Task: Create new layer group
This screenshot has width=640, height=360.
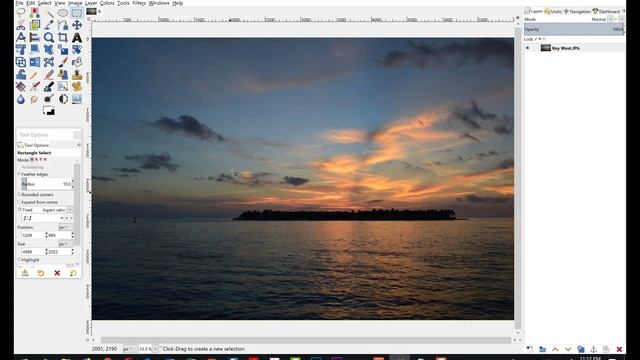Action: coord(542,349)
